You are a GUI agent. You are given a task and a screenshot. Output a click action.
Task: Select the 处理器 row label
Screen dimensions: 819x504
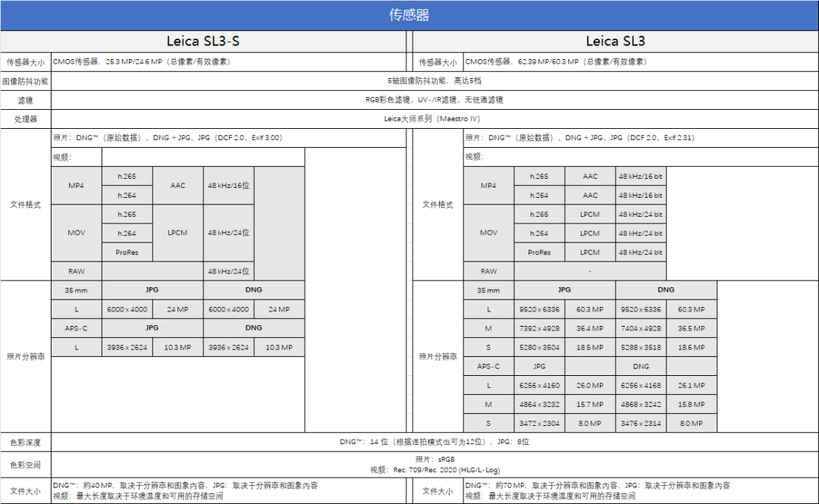25,119
